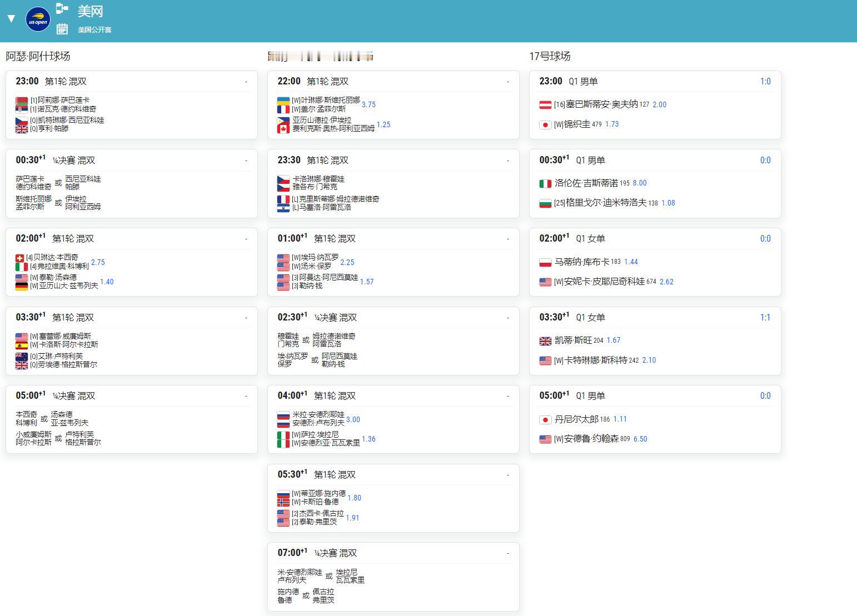Click Norwegian flag beside 卡斯珀·鲁德

tap(283, 502)
